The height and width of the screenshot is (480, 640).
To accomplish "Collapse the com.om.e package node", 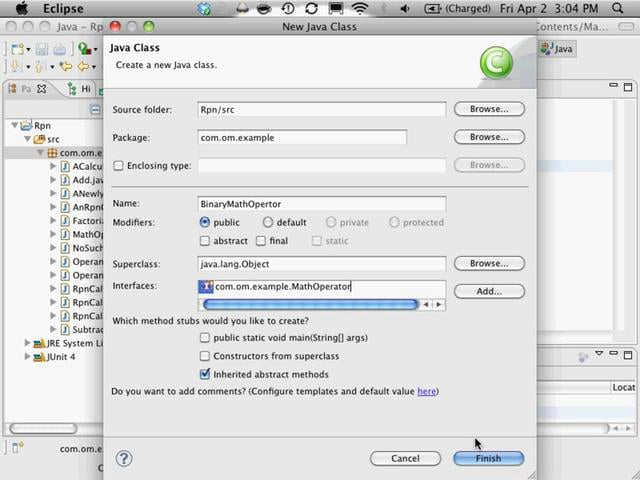I will tap(40, 152).
